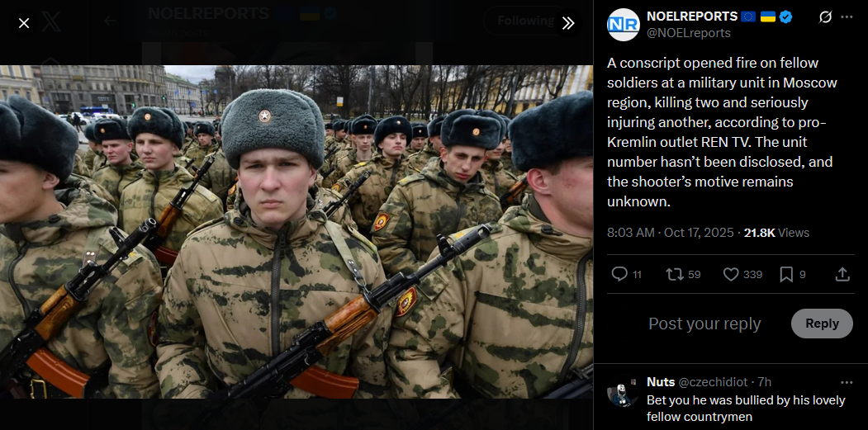Click the reply speech bubble icon
The image size is (868, 430).
tap(619, 274)
